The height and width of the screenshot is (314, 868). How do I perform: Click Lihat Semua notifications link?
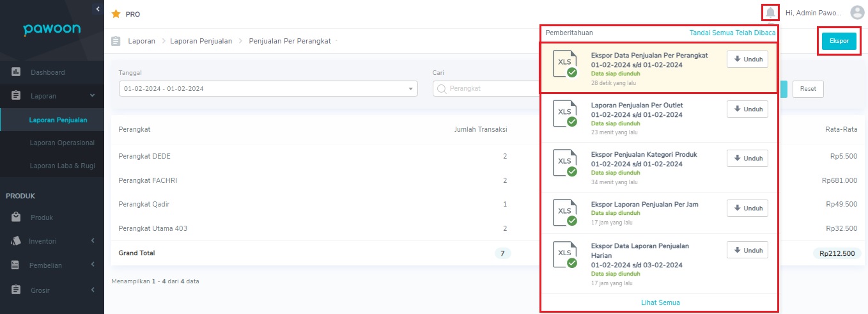[660, 302]
